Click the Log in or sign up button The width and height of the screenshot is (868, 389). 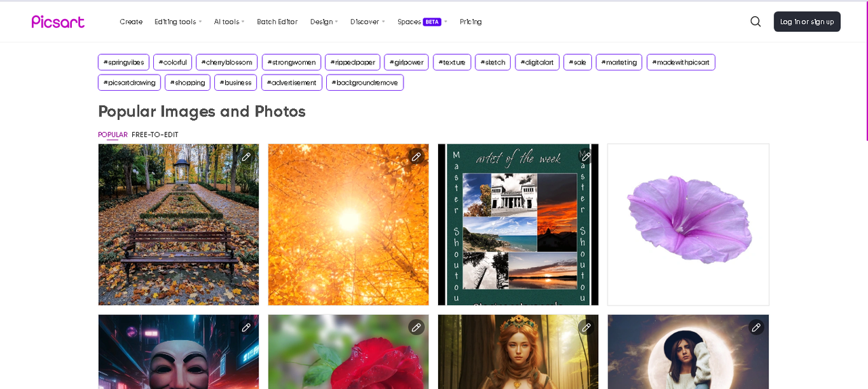pyautogui.click(x=807, y=22)
